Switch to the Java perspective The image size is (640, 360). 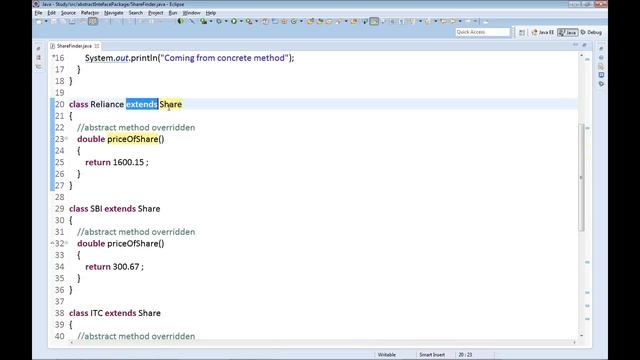[x=568, y=32]
